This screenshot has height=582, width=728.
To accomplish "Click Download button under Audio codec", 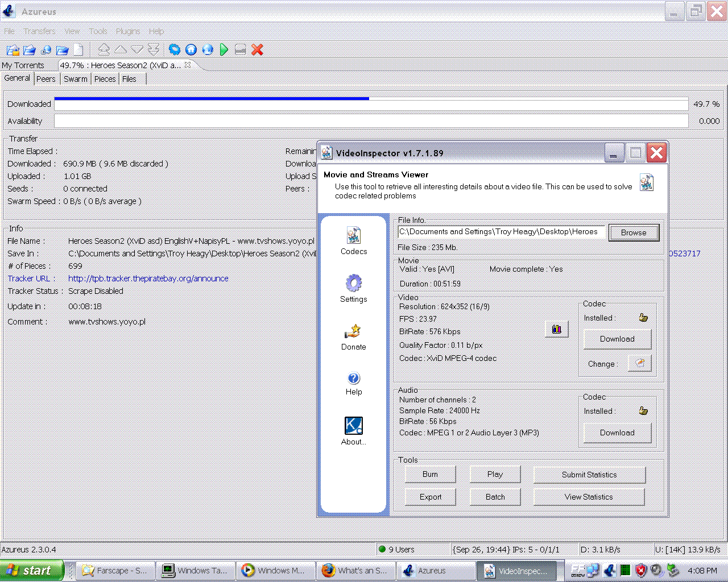I will pyautogui.click(x=617, y=433).
